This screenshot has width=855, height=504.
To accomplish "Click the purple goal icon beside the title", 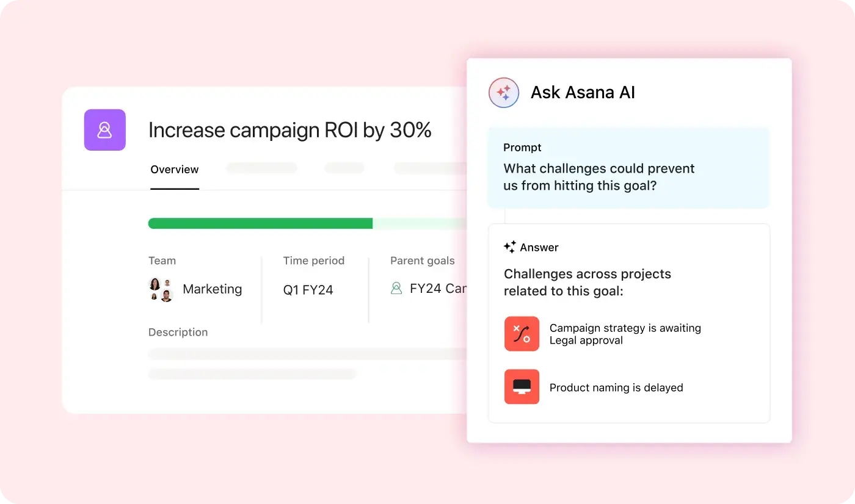I will point(104,130).
